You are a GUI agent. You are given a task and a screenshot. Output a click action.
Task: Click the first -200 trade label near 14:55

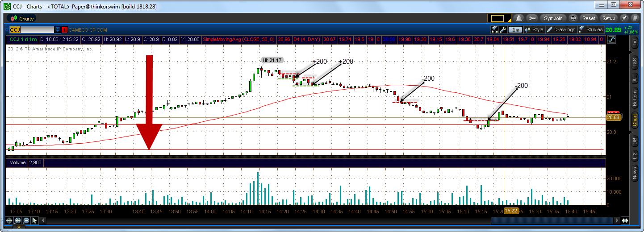click(x=428, y=79)
